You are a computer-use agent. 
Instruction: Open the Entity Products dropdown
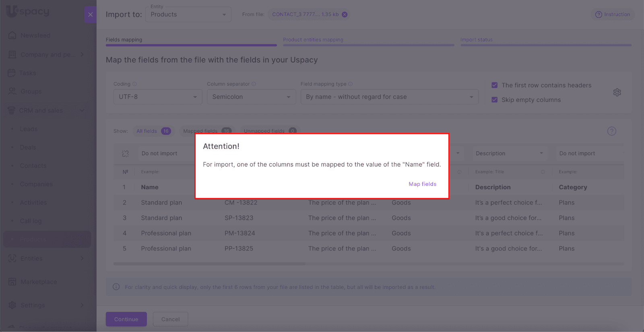tap(188, 14)
